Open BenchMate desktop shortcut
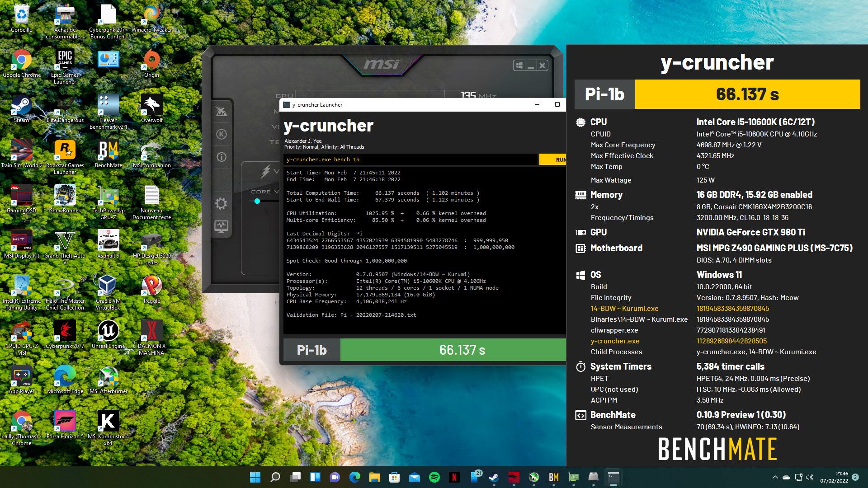The height and width of the screenshot is (488, 868). tap(108, 154)
